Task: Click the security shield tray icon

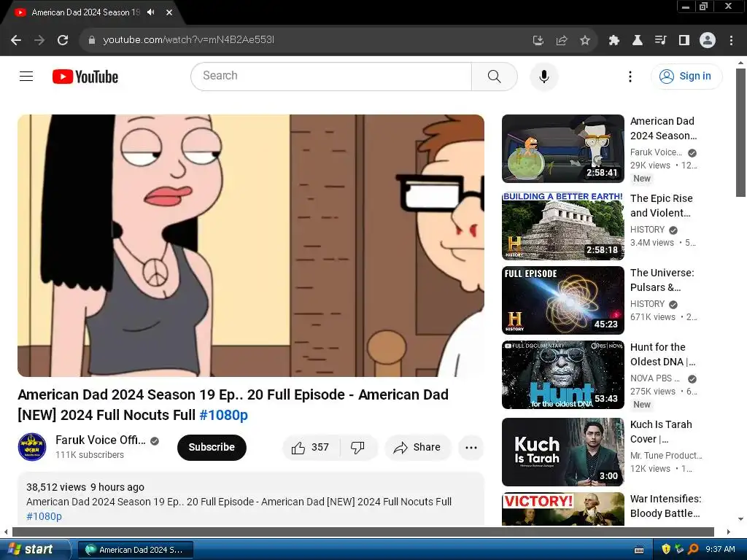Action: click(x=666, y=550)
